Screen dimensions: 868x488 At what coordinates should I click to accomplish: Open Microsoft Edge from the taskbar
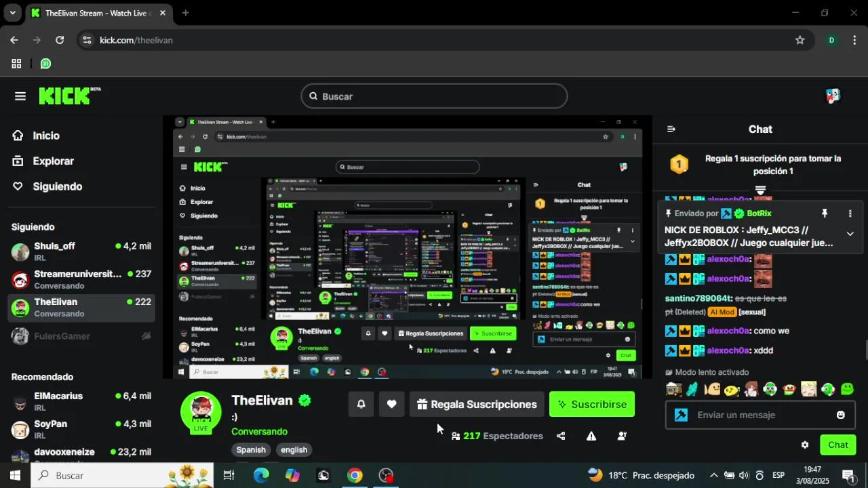(261, 475)
